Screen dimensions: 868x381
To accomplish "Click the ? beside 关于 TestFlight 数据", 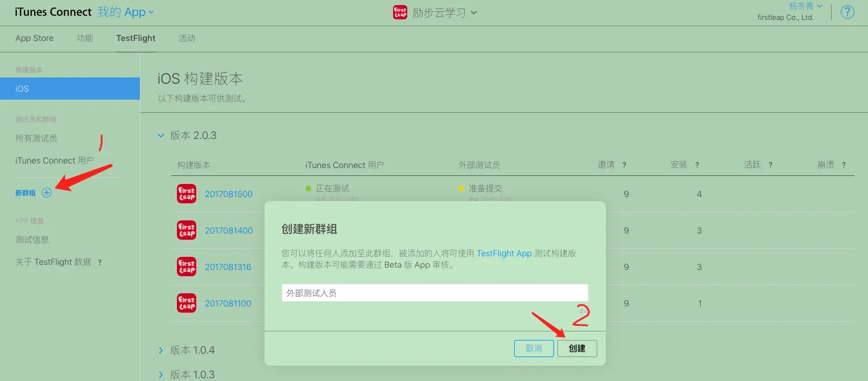I will [99, 262].
